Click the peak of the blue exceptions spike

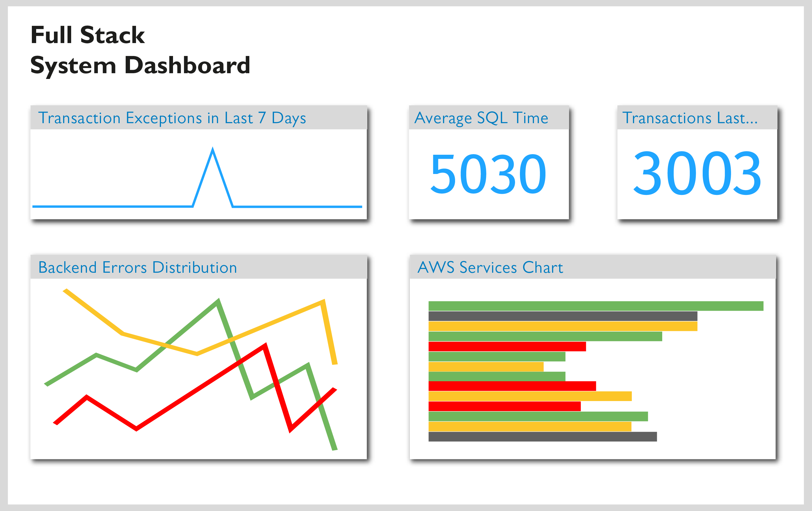(x=212, y=149)
